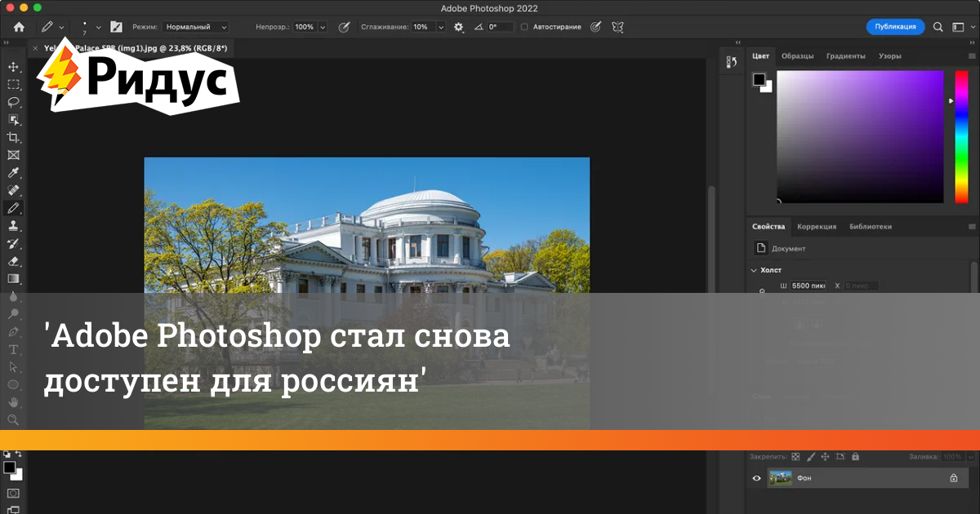The width and height of the screenshot is (980, 514).
Task: Click the Публикация button
Action: (x=895, y=27)
